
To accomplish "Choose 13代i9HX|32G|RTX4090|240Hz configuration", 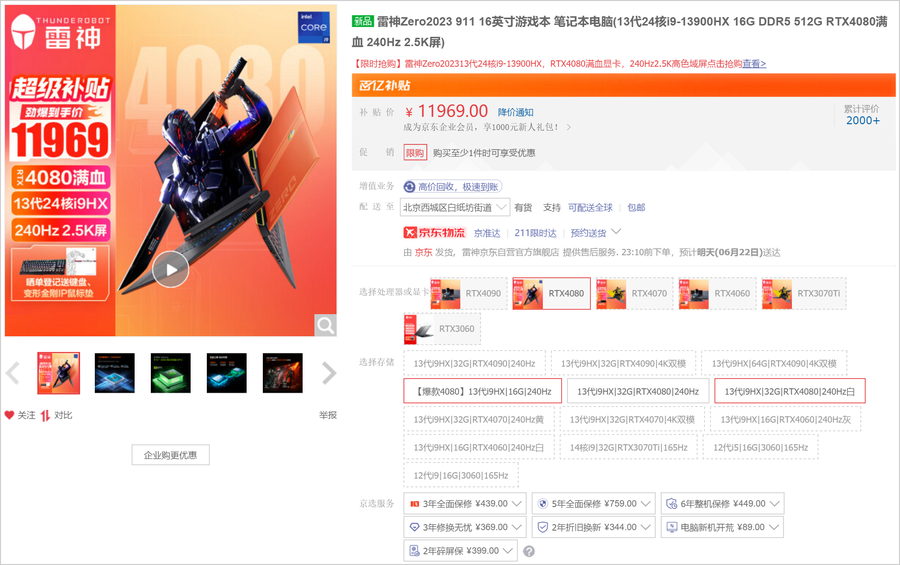I will 475,363.
